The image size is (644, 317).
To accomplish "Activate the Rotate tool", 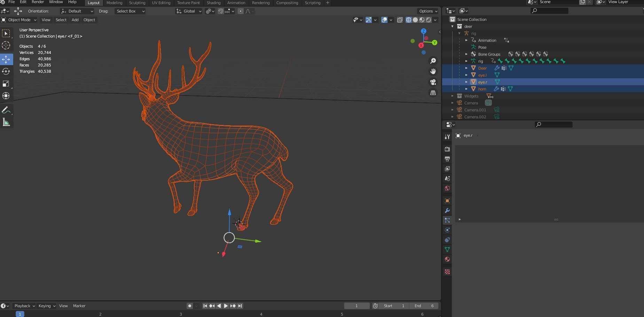I will pos(6,71).
